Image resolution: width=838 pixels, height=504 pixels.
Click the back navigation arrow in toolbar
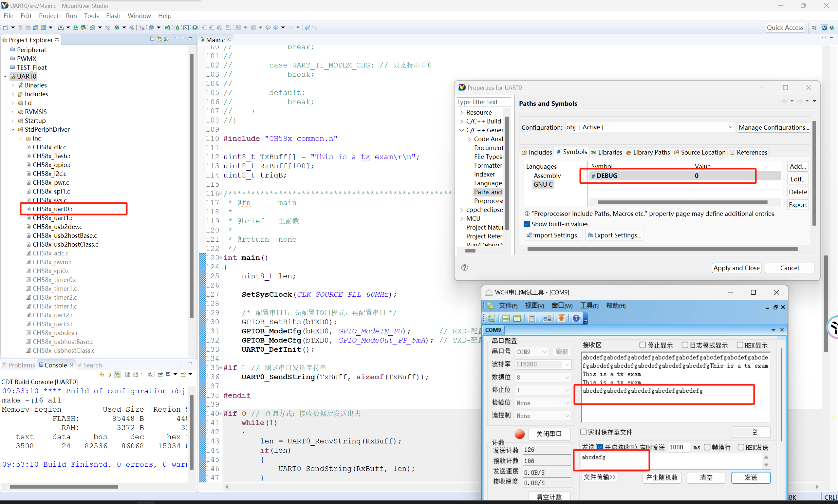[x=276, y=28]
